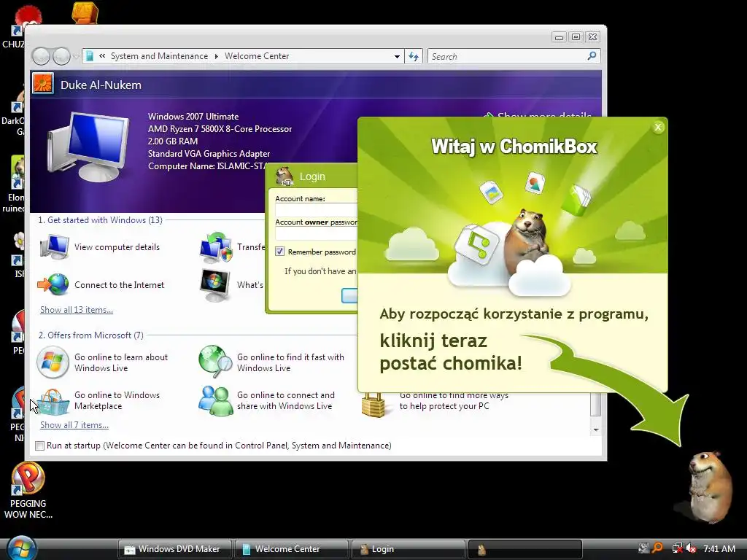
Task: Click the orange search tray icon
Action: click(658, 548)
